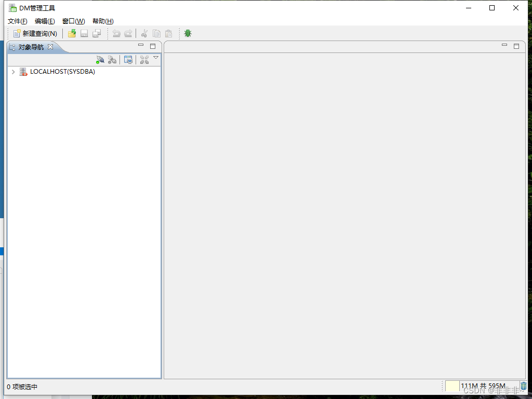Click the 新建查询(N) new query button

click(x=35, y=33)
